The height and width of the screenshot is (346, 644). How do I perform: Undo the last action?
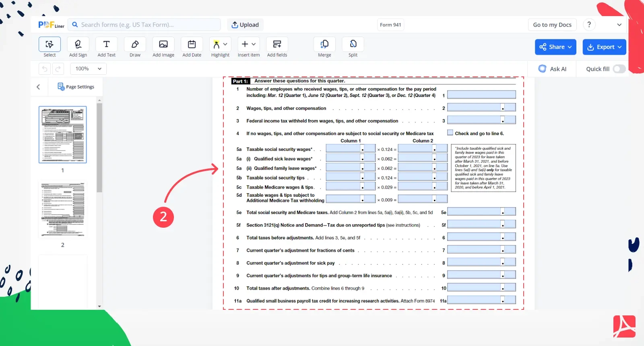pos(45,69)
